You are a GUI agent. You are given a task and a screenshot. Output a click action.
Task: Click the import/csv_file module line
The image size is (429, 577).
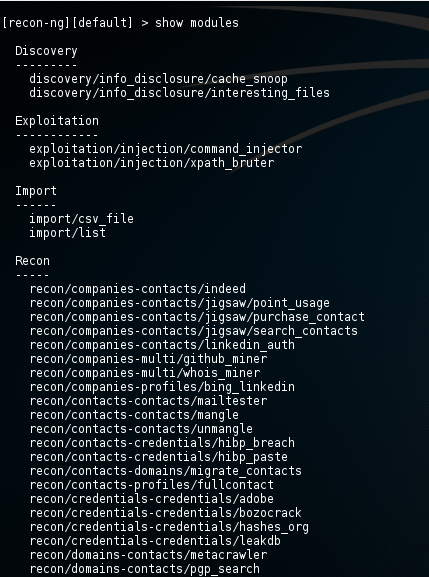[x=82, y=219]
